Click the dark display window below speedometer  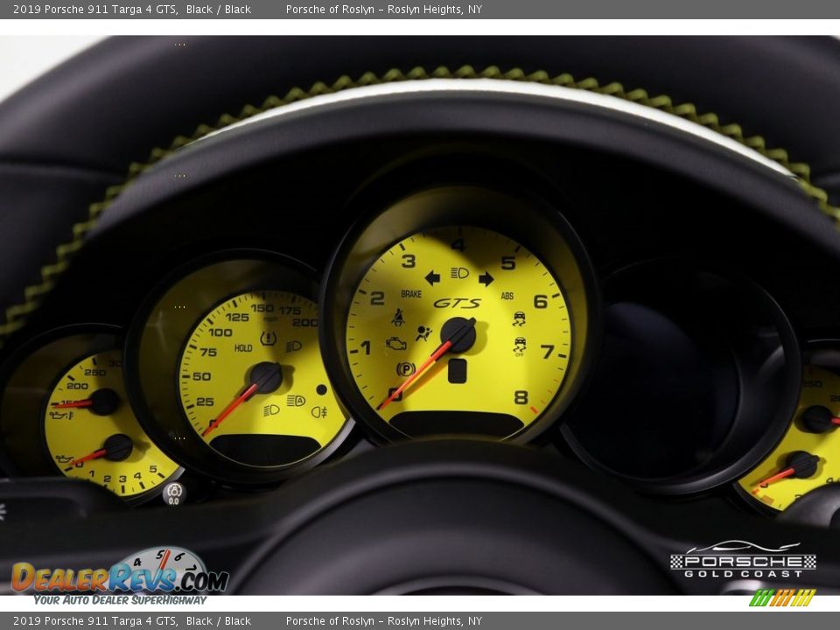tap(264, 448)
